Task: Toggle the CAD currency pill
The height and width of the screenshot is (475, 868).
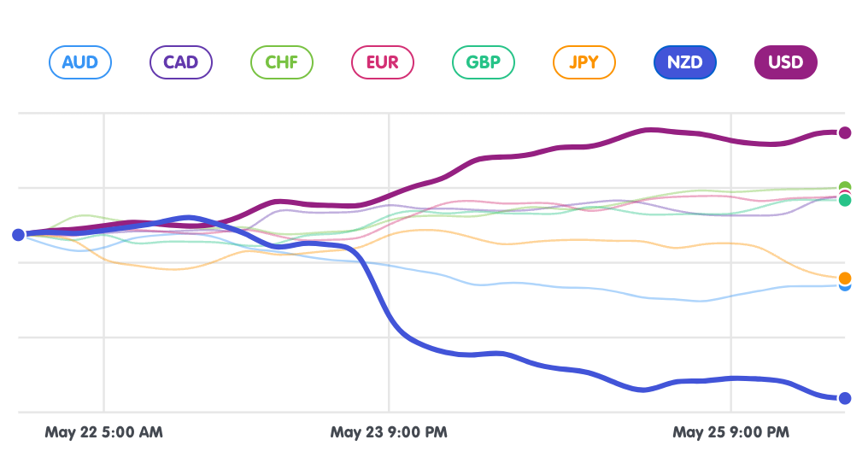Action: pyautogui.click(x=180, y=62)
